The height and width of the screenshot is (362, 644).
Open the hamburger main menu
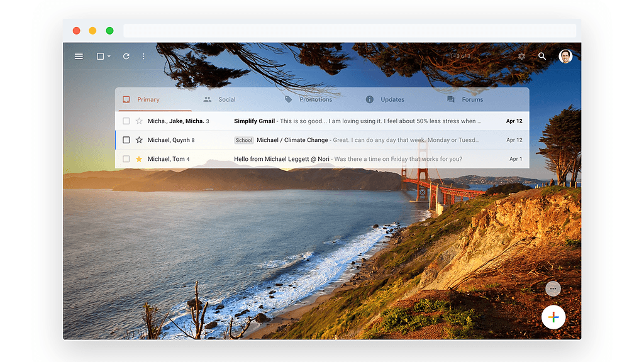coord(79,57)
